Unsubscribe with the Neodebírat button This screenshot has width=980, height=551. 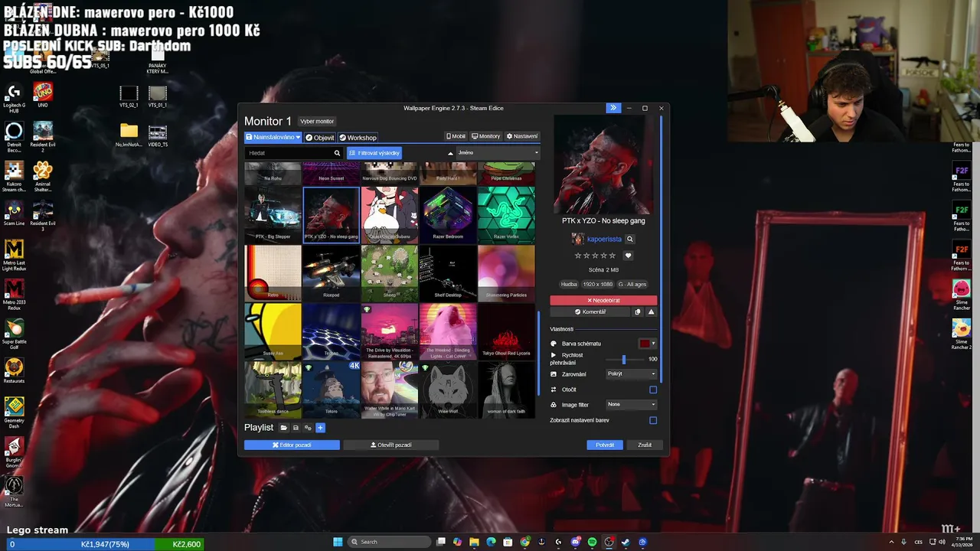603,301
